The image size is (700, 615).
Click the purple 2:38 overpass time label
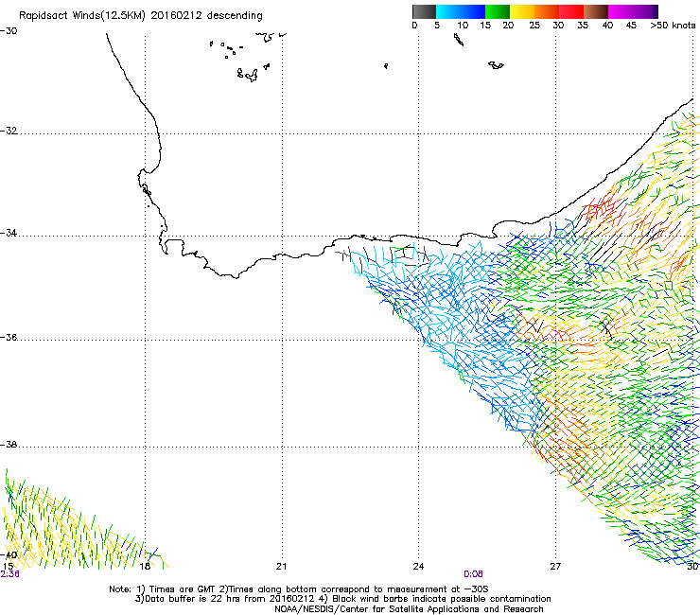click(x=9, y=574)
